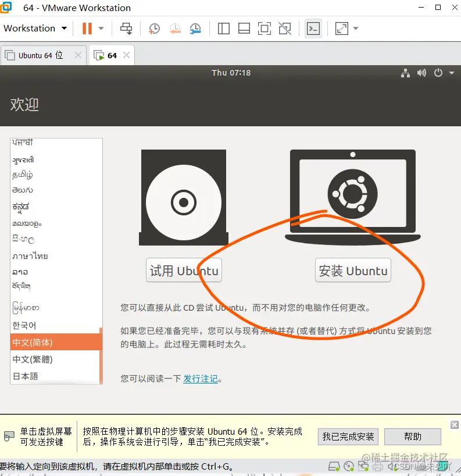The image size is (461, 476).
Task: Open the 发行注记 release notes link
Action: point(201,379)
